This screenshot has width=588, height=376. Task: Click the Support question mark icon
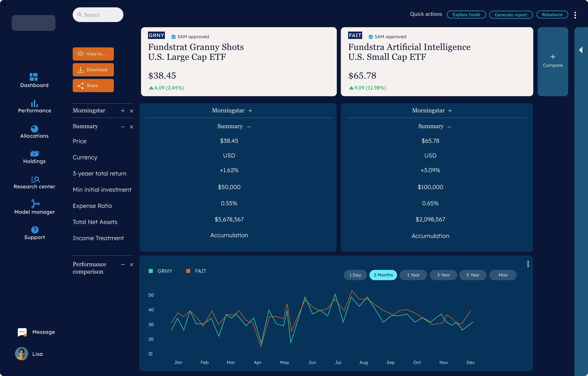point(35,230)
